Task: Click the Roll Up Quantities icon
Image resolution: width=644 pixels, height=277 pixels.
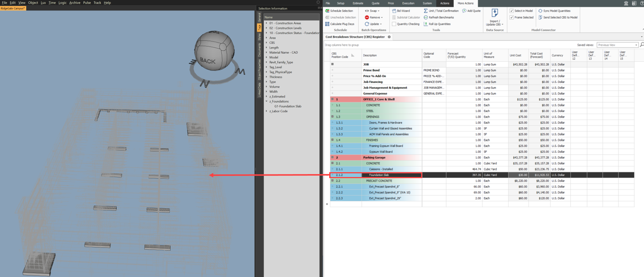Action: click(426, 24)
